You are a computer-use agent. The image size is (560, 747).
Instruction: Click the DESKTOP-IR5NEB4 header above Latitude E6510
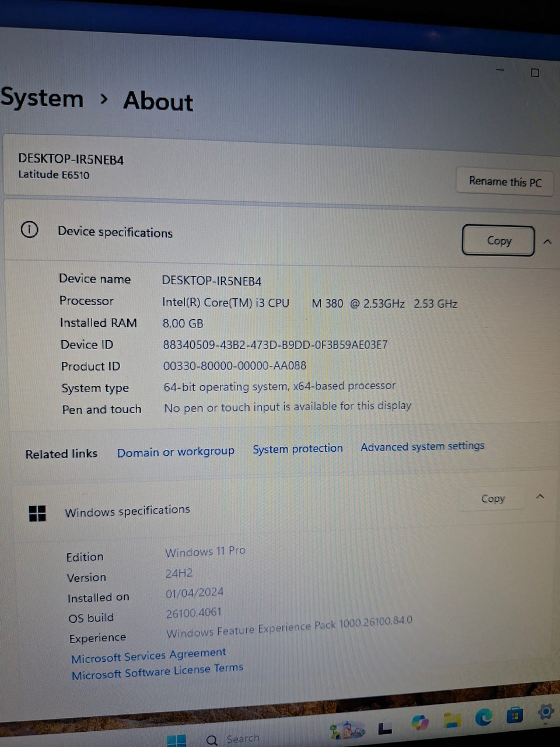(x=71, y=159)
